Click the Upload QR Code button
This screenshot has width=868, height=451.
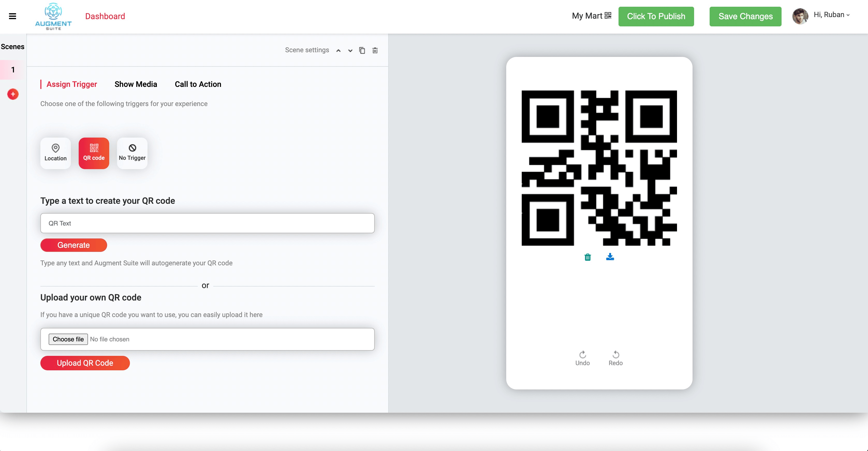(85, 363)
